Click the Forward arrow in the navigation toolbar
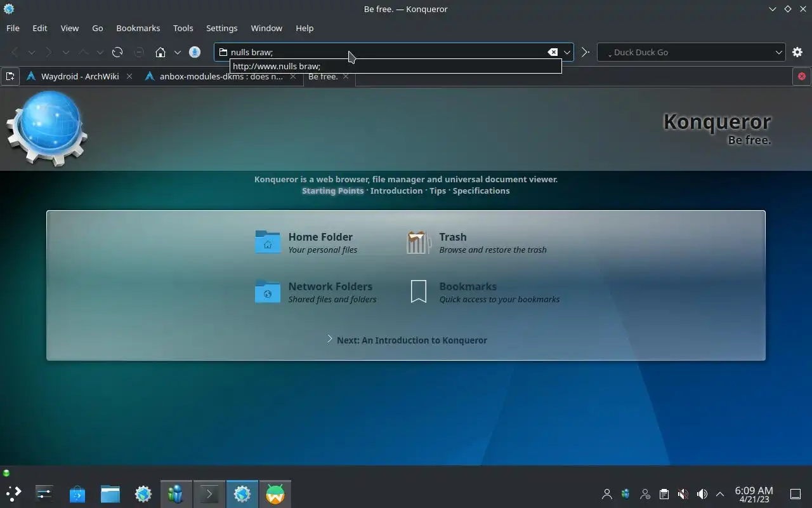This screenshot has width=812, height=508. 49,53
